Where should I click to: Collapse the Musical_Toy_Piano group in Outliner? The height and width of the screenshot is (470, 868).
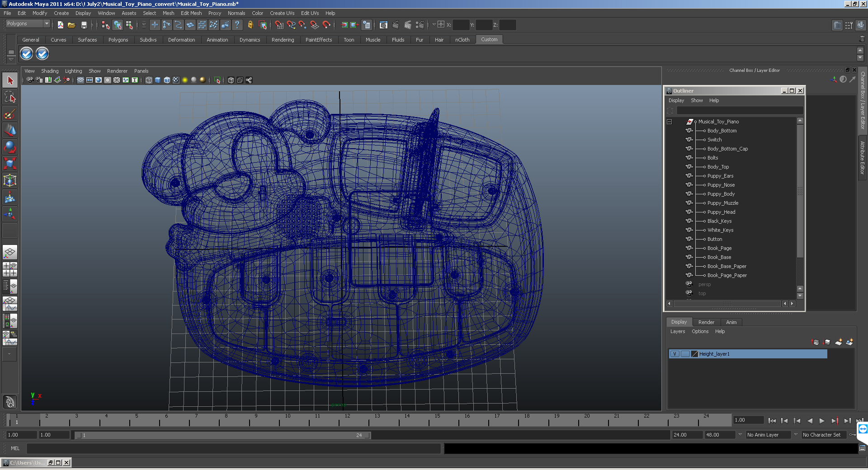click(x=670, y=122)
